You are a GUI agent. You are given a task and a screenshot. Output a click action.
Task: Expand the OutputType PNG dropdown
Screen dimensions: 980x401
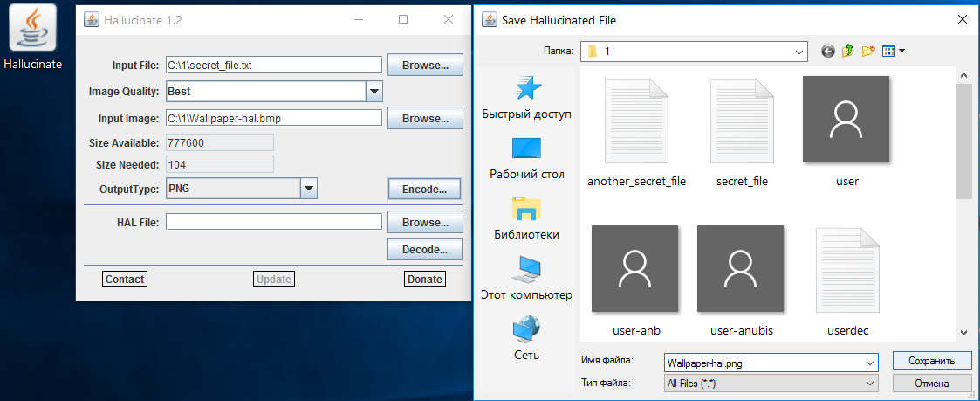pyautogui.click(x=308, y=189)
